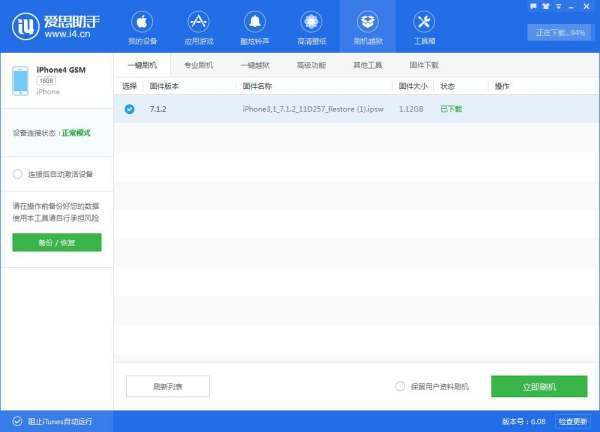Click the 已下载 downloaded status text
600x432 pixels.
click(x=451, y=109)
